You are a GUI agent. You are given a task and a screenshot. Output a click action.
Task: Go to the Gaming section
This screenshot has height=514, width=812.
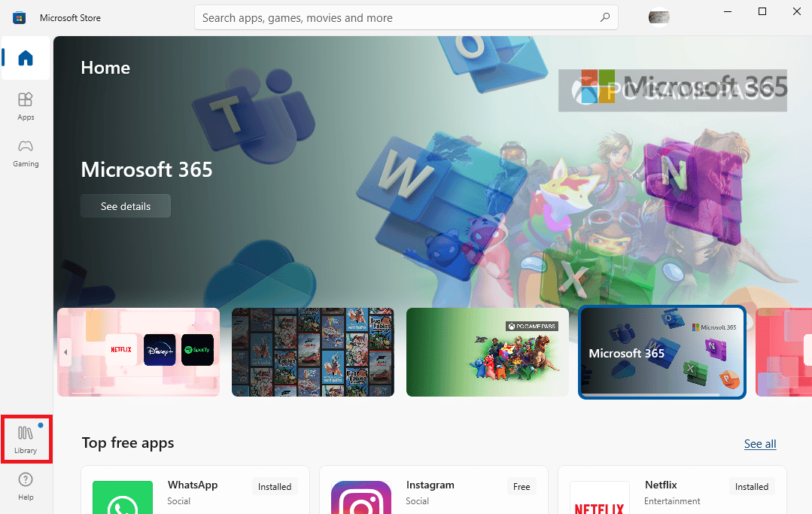[x=26, y=154]
